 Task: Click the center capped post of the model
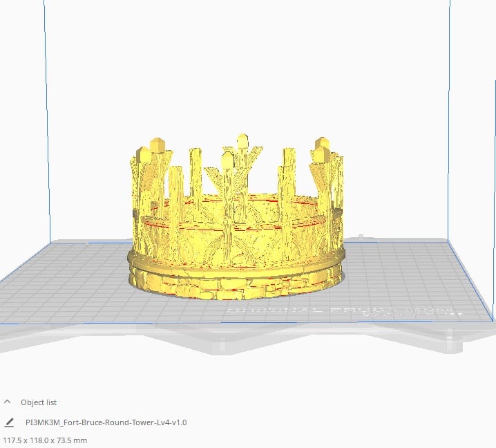(x=242, y=141)
